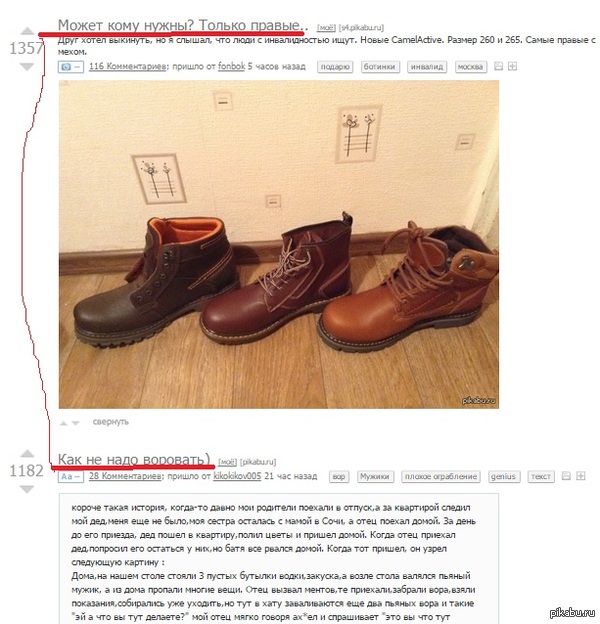Image resolution: width=600 pixels, height=624 pixels.
Task: Click the plus icon next to the москва tag
Action: [x=512, y=66]
